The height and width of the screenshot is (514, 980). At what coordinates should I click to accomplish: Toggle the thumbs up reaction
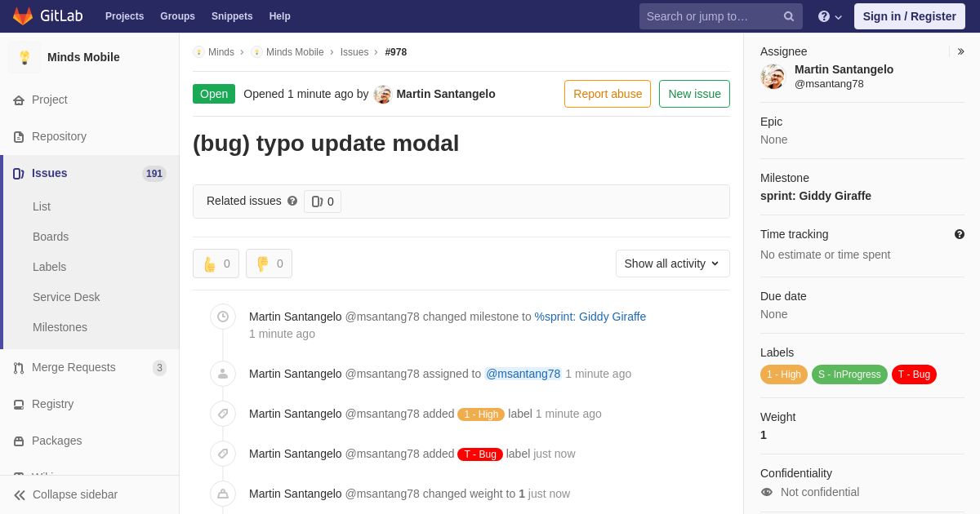[216, 264]
